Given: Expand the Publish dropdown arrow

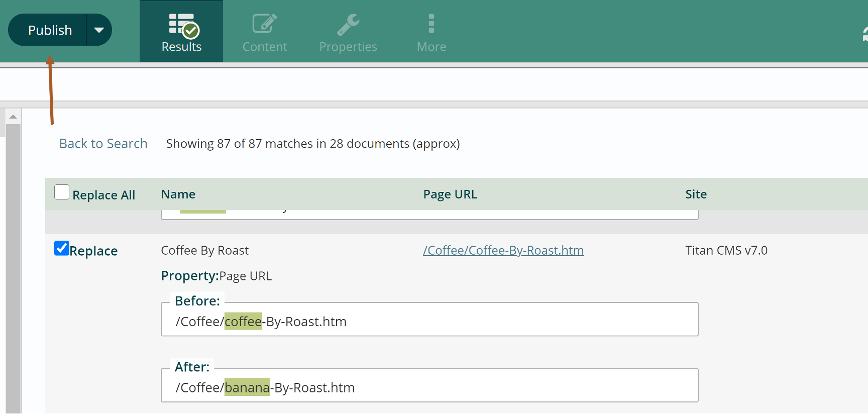Looking at the screenshot, I should pos(99,30).
